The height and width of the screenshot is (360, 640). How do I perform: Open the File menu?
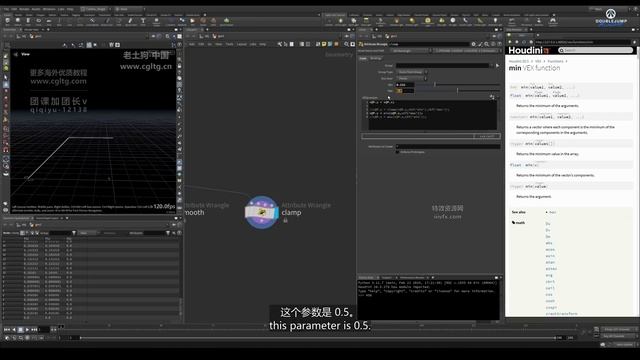click(x=6, y=9)
